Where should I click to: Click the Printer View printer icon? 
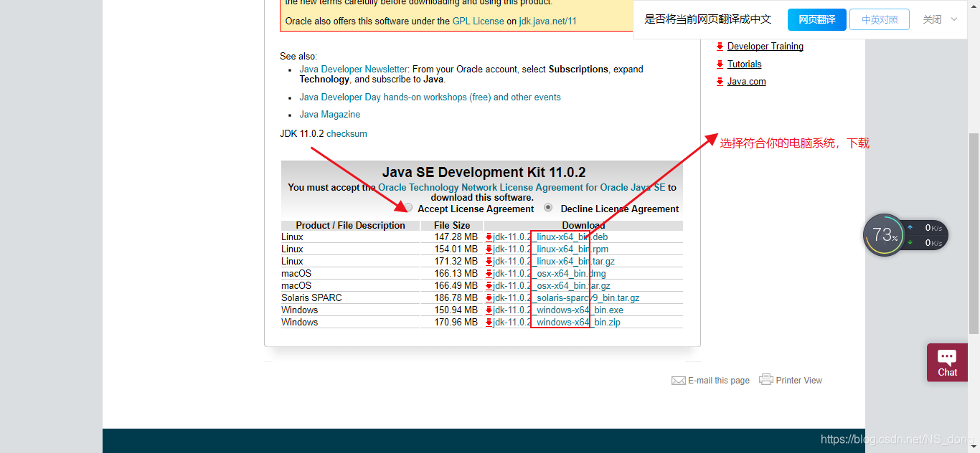tap(766, 379)
